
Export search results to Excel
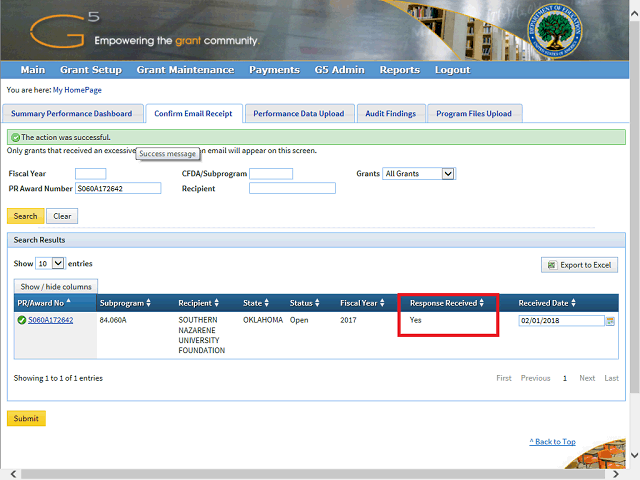point(580,265)
